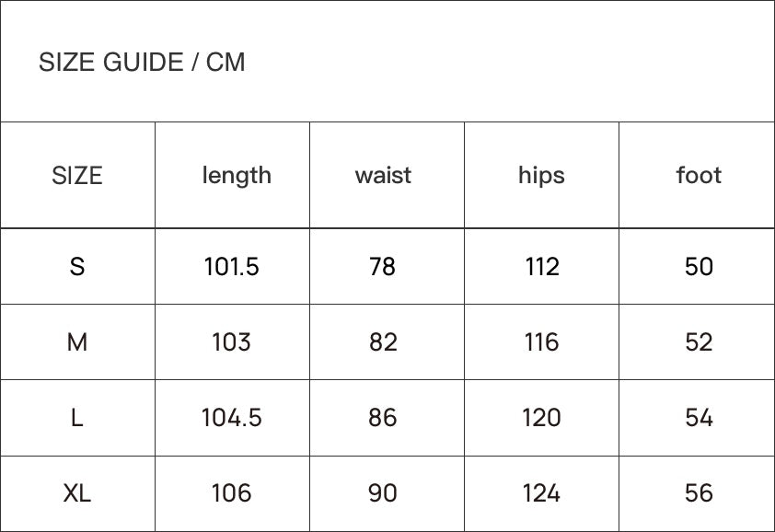
Task: Select the 104.5 length value
Action: point(232,418)
